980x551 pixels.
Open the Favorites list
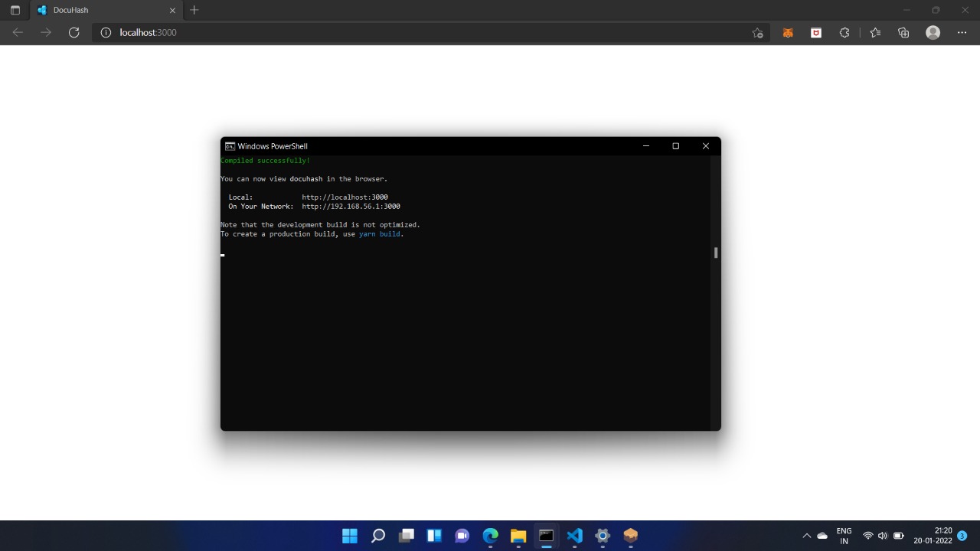coord(874,32)
